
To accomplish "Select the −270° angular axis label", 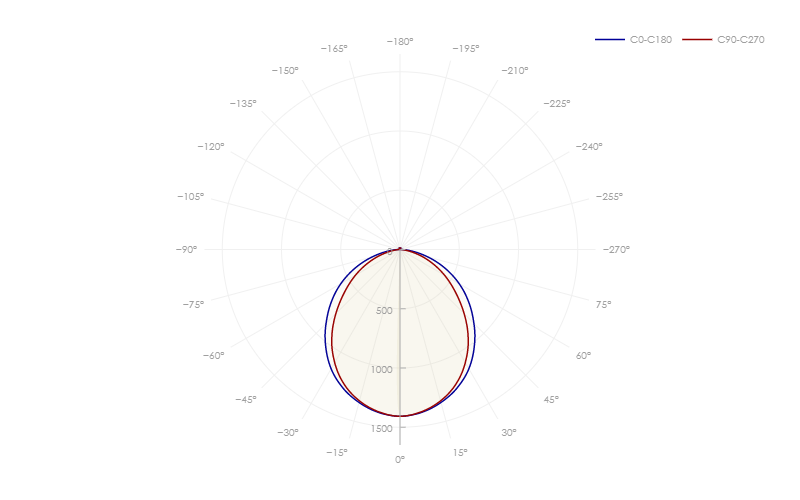I will pyautogui.click(x=616, y=249).
